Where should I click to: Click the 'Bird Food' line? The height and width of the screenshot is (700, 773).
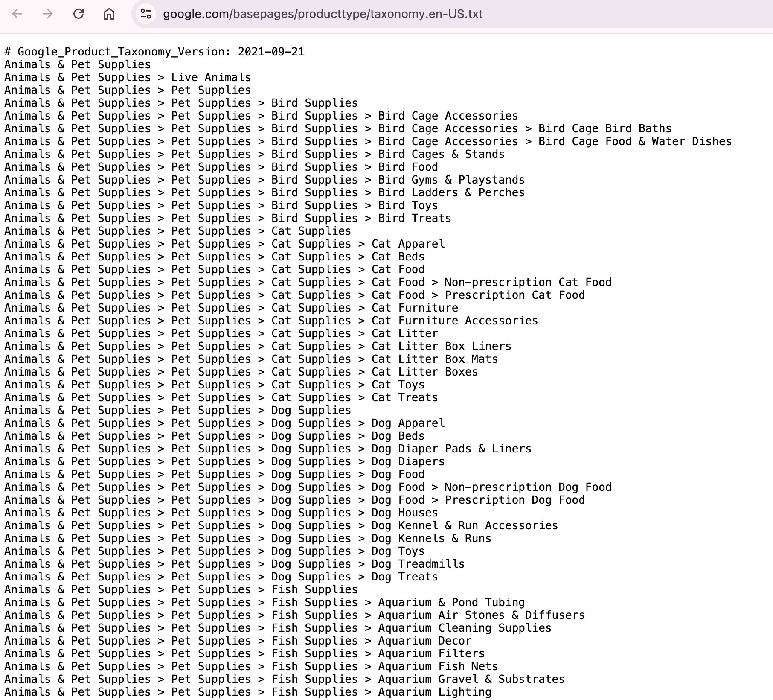click(x=221, y=167)
